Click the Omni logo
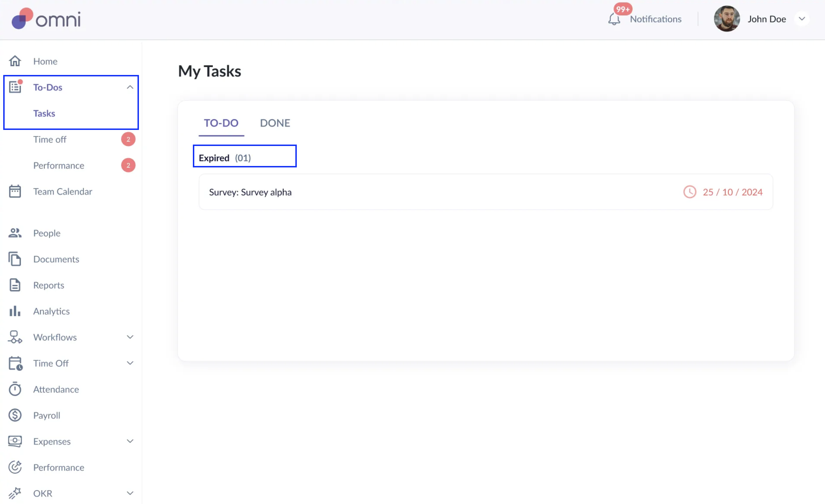The height and width of the screenshot is (504, 825). coord(46,19)
